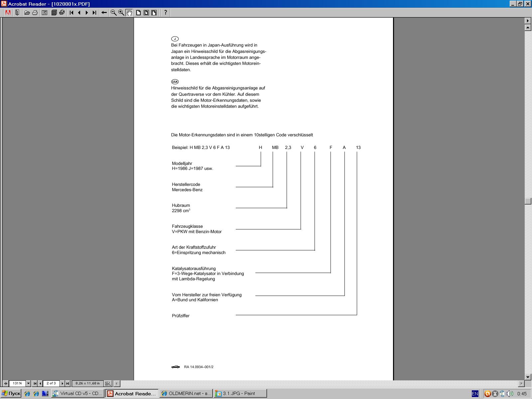The height and width of the screenshot is (399, 532).
Task: Click the file cabinet search icon
Action: (x=54, y=13)
